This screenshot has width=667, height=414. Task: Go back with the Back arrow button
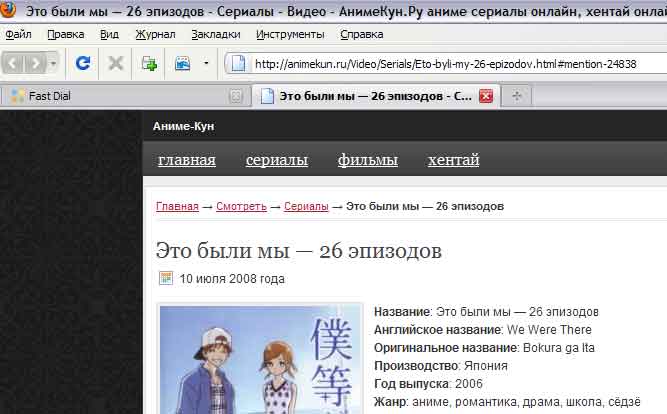[13, 64]
